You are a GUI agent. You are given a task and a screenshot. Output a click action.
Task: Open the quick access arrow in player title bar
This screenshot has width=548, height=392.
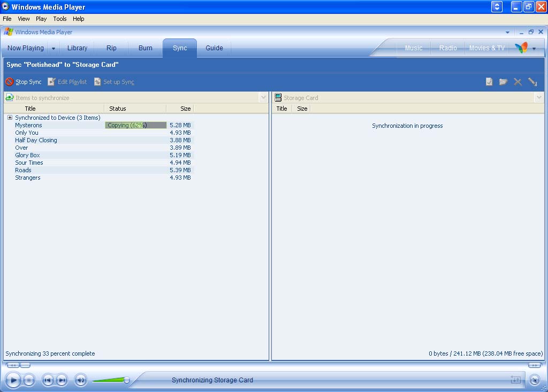[507, 32]
